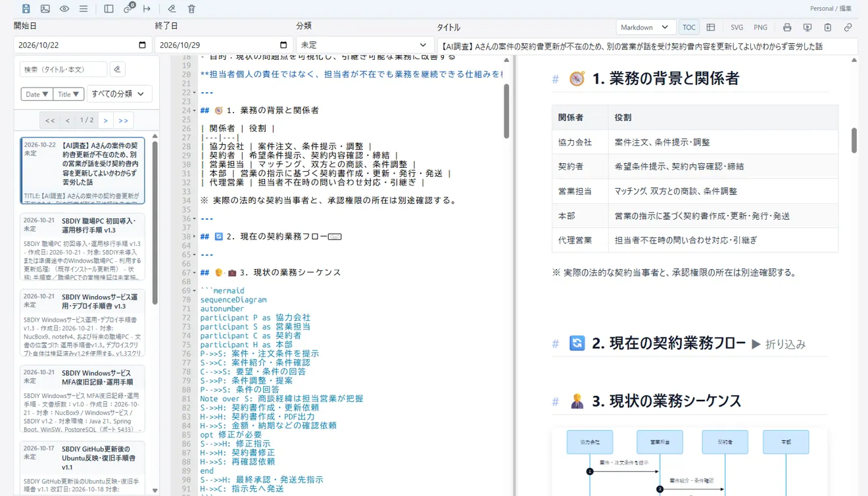Export as SVG

[737, 27]
